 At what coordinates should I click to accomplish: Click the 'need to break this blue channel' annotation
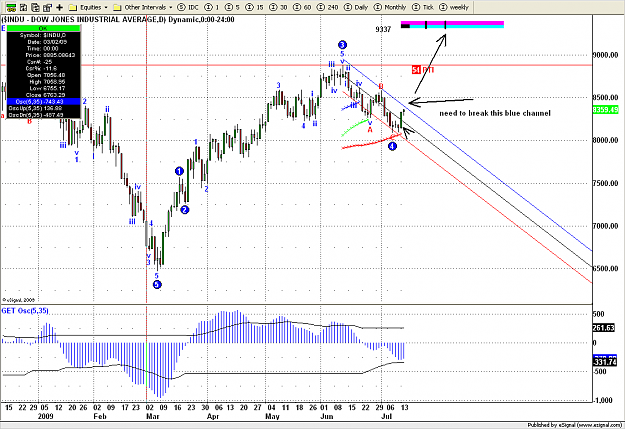[495, 113]
